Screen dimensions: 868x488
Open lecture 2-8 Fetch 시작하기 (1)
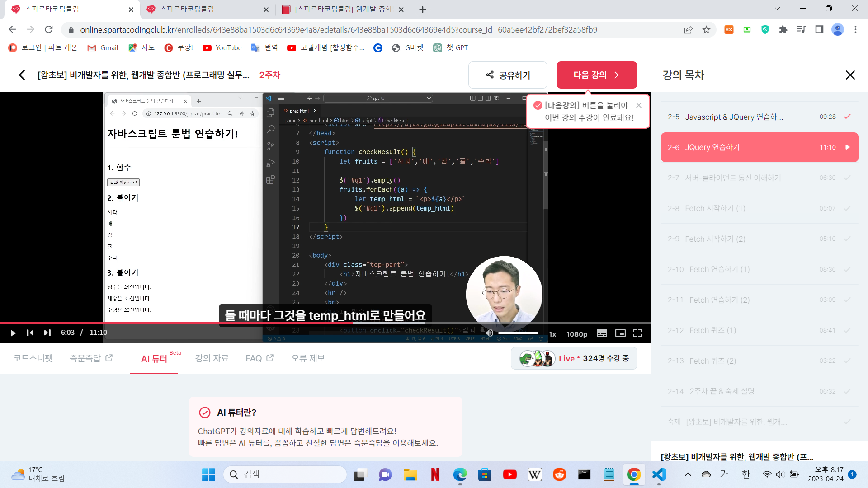pos(759,208)
